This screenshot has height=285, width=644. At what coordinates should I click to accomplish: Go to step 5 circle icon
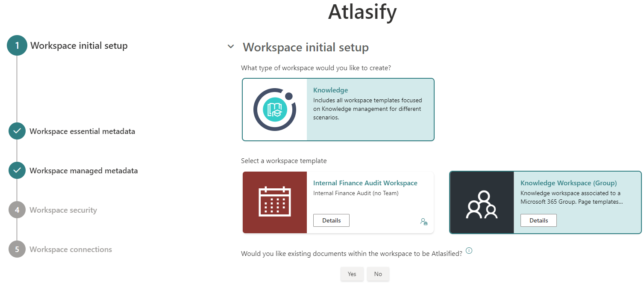17,249
